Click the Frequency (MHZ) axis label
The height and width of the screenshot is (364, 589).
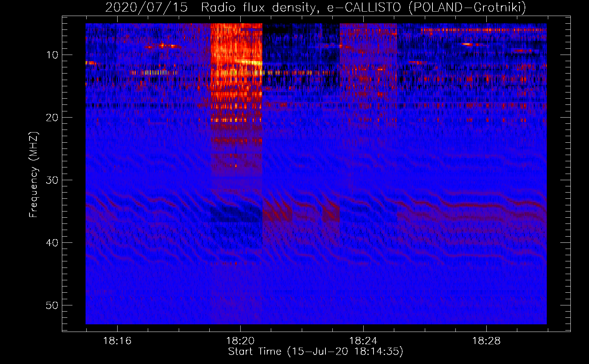click(x=33, y=175)
